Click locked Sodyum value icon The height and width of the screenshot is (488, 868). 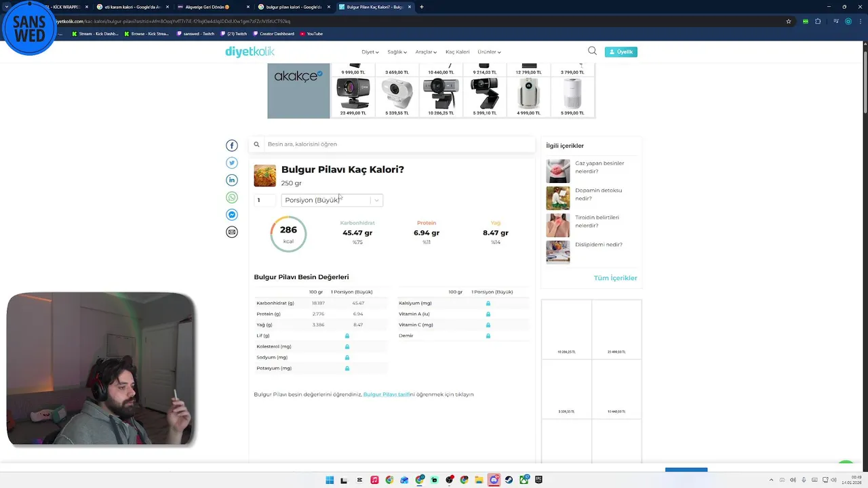pos(347,357)
